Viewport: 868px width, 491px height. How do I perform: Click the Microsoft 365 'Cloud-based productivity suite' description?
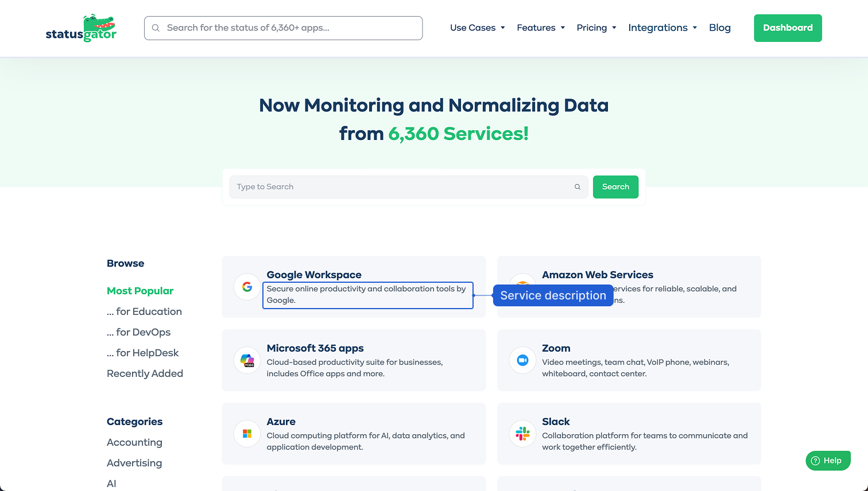pyautogui.click(x=355, y=368)
